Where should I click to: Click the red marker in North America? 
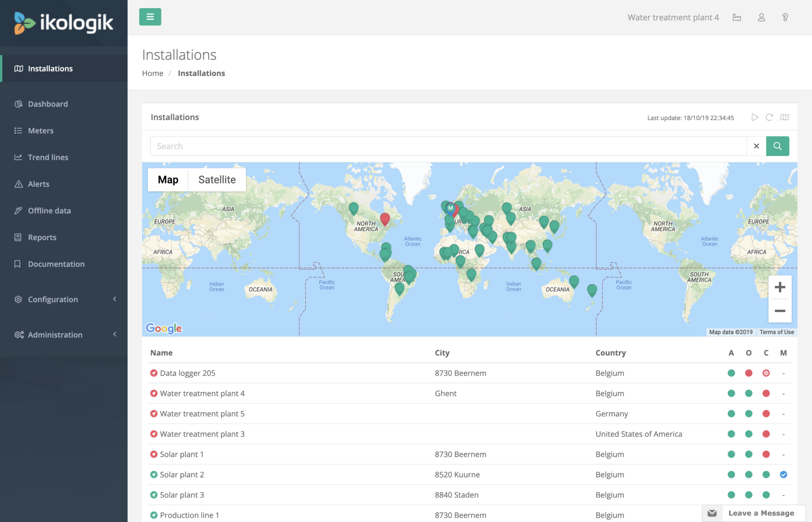coord(385,219)
